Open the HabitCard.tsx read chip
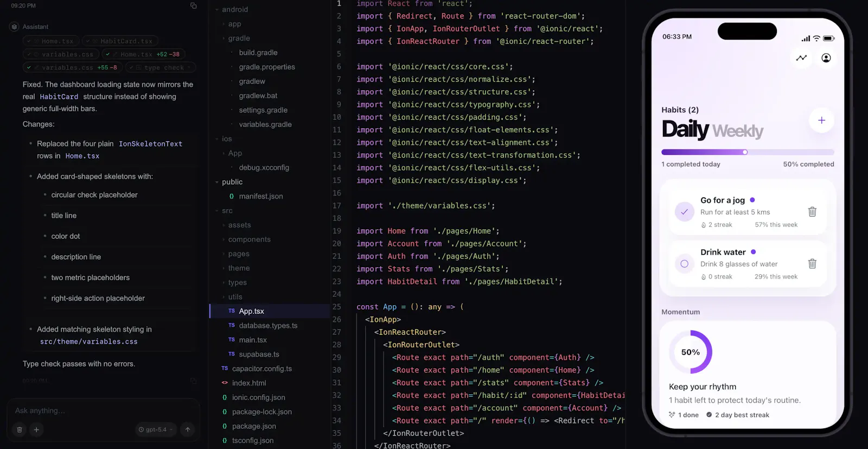Image resolution: width=868 pixels, height=449 pixels. [x=120, y=41]
